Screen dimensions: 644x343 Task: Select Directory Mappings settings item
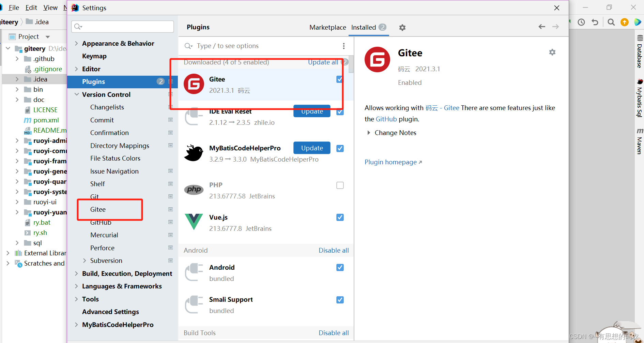pos(120,146)
